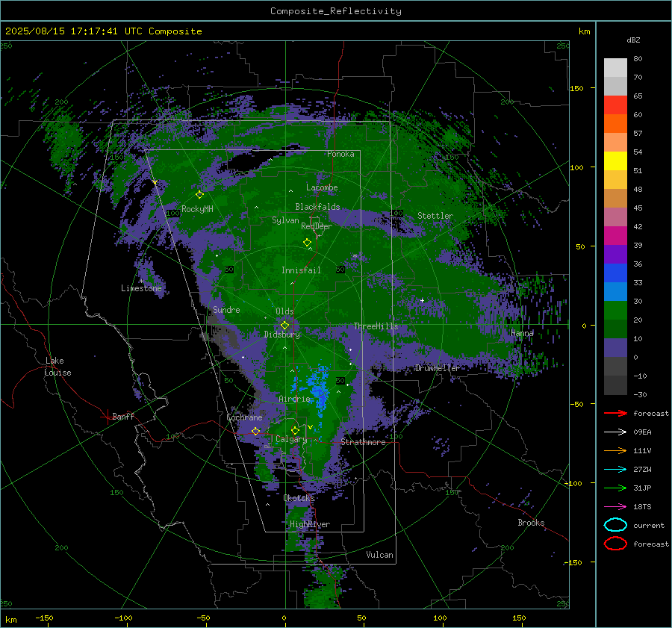The width and height of the screenshot is (672, 628).
Task: Select the yellow diamond marker below Cochrane
Action: click(255, 431)
